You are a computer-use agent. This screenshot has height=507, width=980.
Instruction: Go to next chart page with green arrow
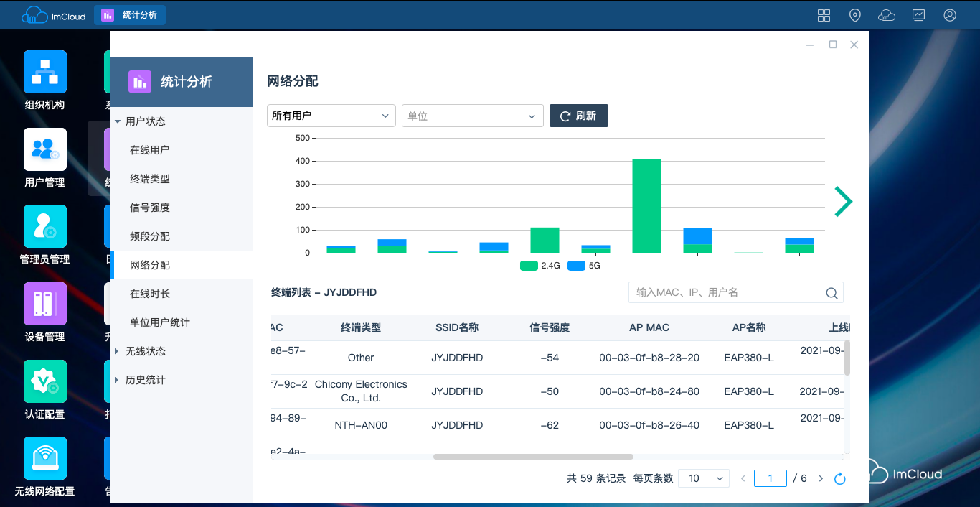pos(843,201)
